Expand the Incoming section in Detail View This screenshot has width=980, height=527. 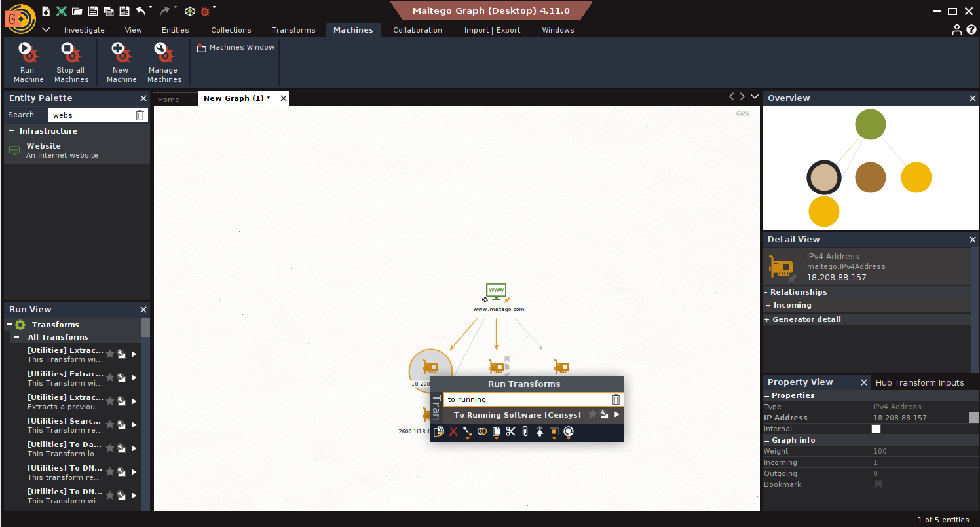point(768,305)
